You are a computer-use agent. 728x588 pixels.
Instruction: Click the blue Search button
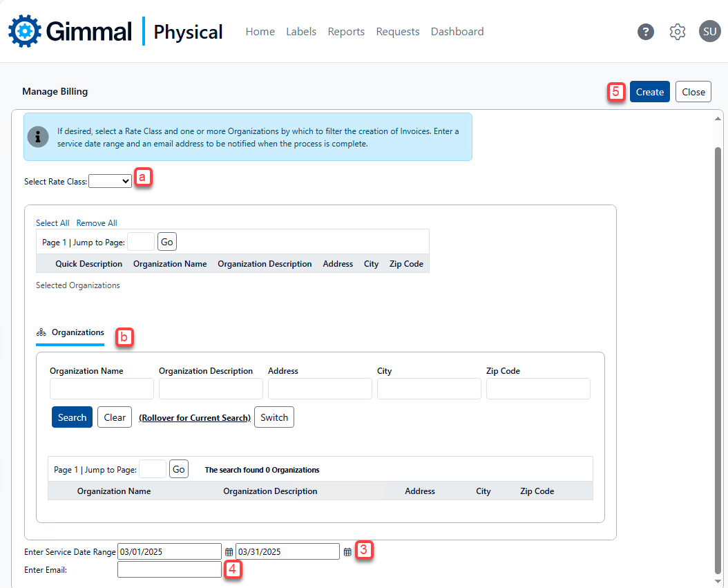(72, 417)
